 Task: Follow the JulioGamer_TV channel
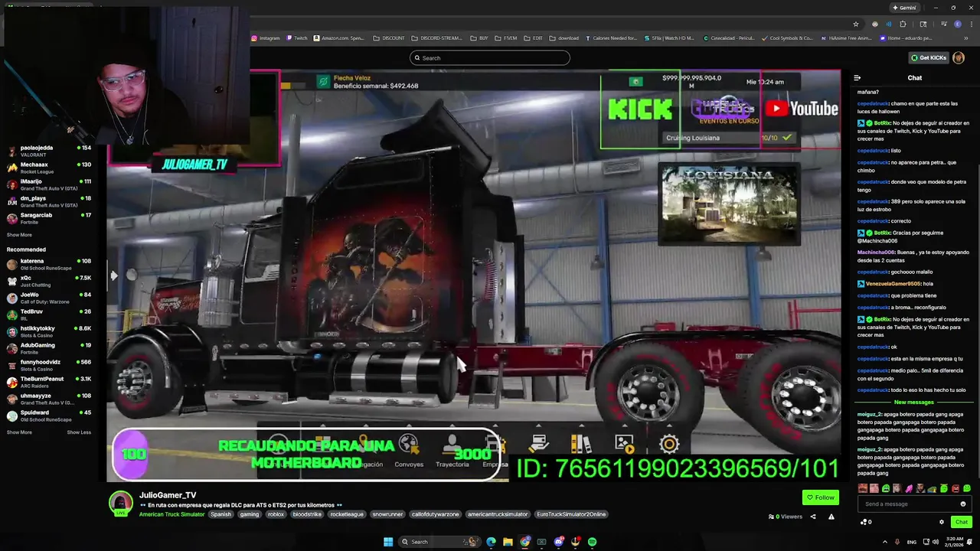pyautogui.click(x=819, y=497)
